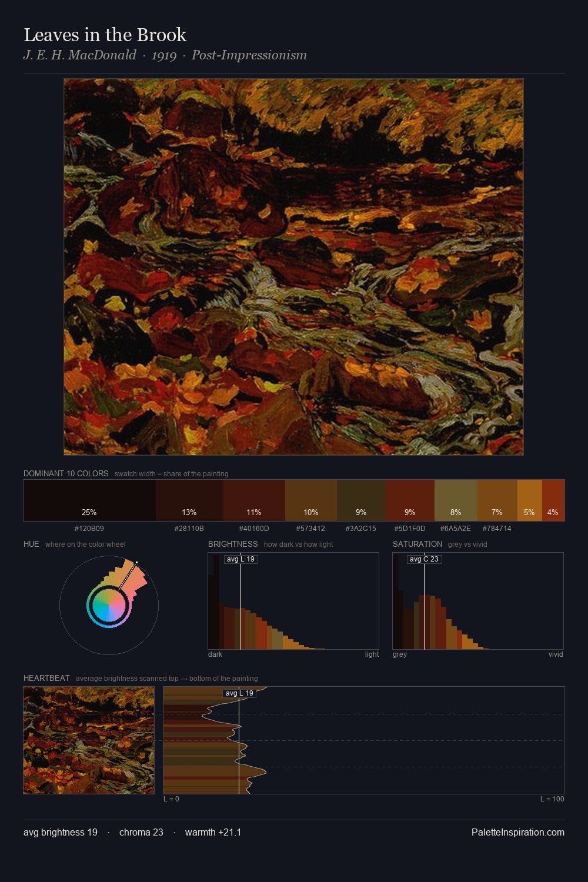Image resolution: width=588 pixels, height=882 pixels.
Task: Pick the first 9% swatch #3A2C15
Action: point(361,500)
